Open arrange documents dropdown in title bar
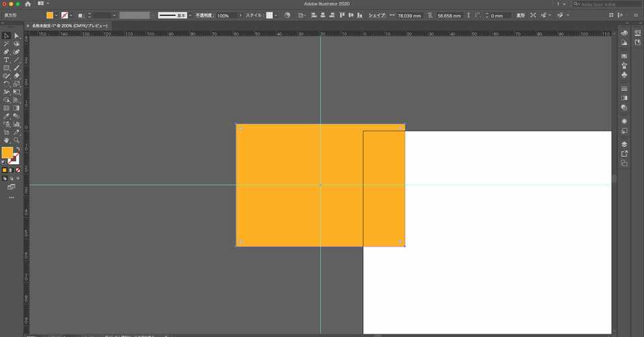 (x=44, y=4)
